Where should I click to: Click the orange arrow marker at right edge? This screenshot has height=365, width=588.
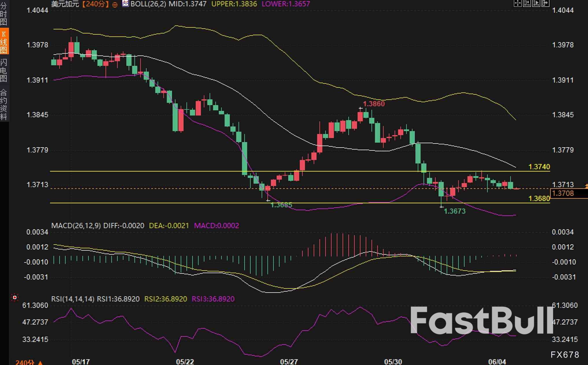(586, 186)
